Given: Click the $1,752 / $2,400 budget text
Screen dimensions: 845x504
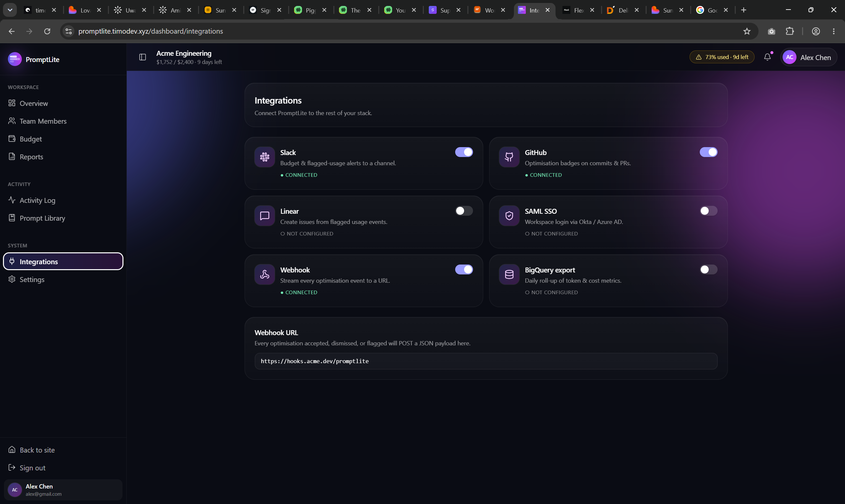Looking at the screenshot, I should click(x=175, y=62).
